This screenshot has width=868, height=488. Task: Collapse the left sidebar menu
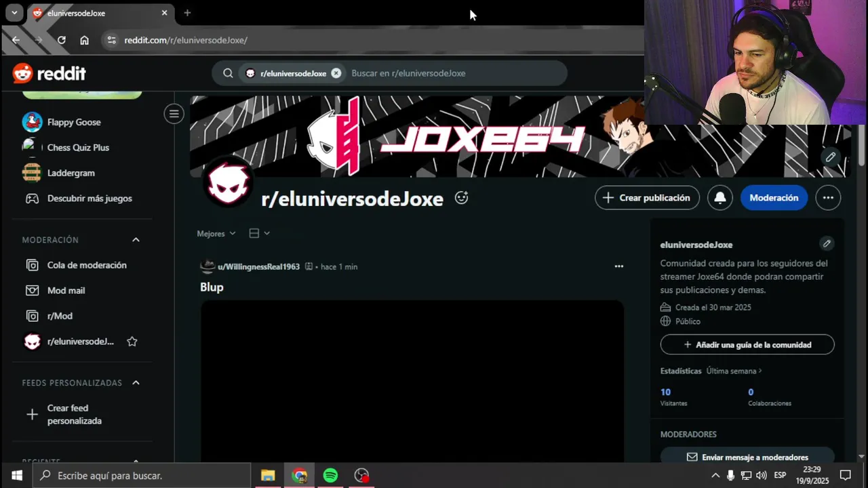(x=174, y=114)
